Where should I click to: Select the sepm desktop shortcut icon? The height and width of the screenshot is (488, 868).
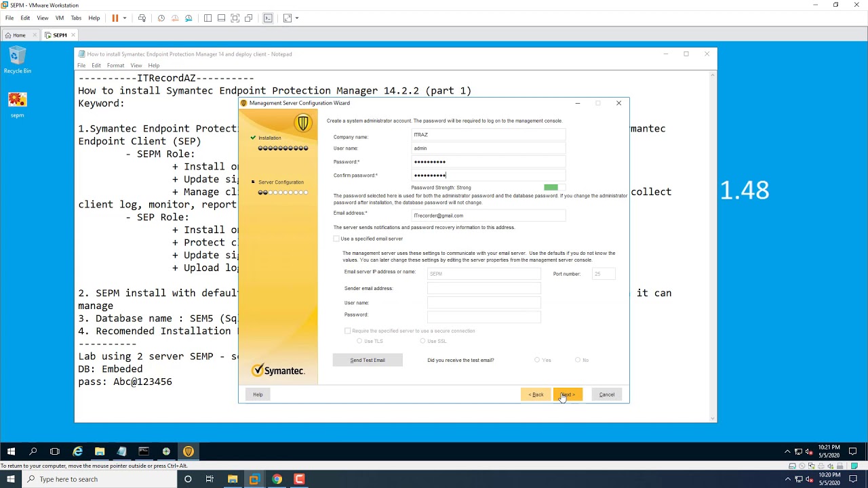point(18,105)
